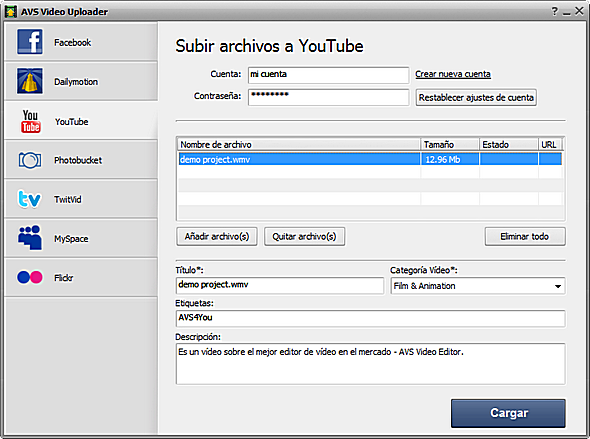
Task: Click the Contraseña password field
Action: tap(328, 97)
